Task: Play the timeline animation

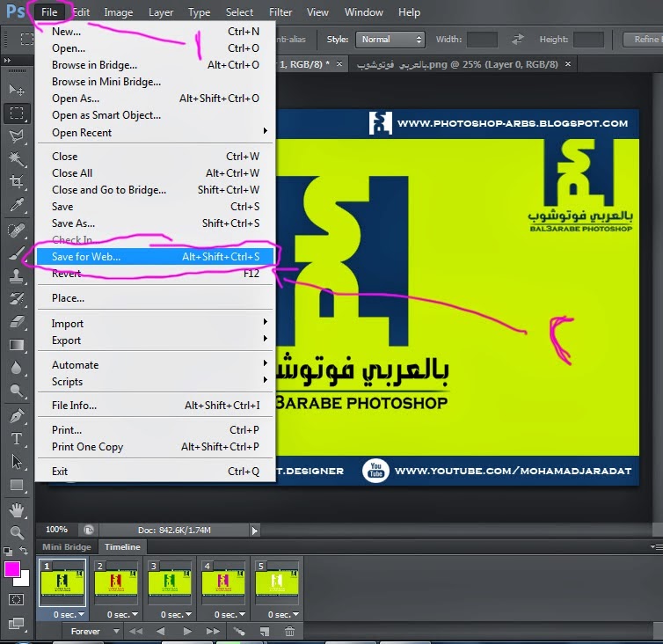Action: tap(187, 632)
